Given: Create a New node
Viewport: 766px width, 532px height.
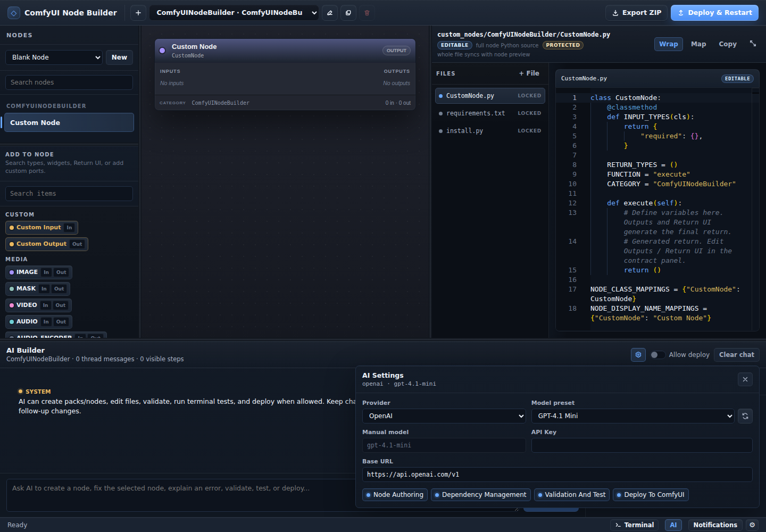Looking at the screenshot, I should coord(119,57).
